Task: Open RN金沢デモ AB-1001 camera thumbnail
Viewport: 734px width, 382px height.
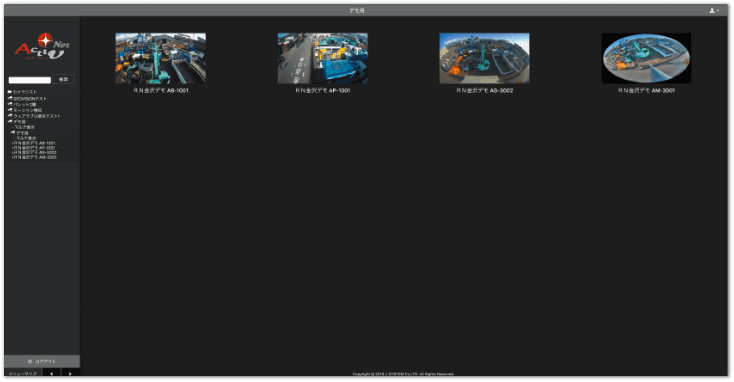Action: click(161, 58)
